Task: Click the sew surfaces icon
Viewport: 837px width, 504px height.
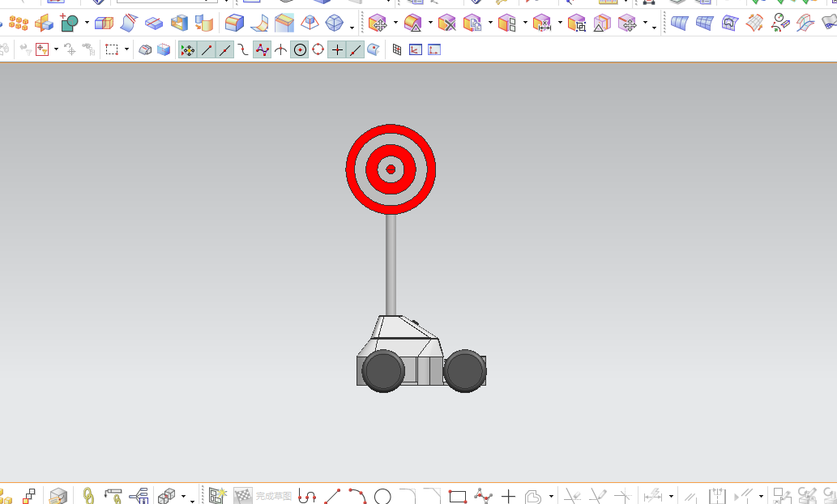Action: coord(204,23)
